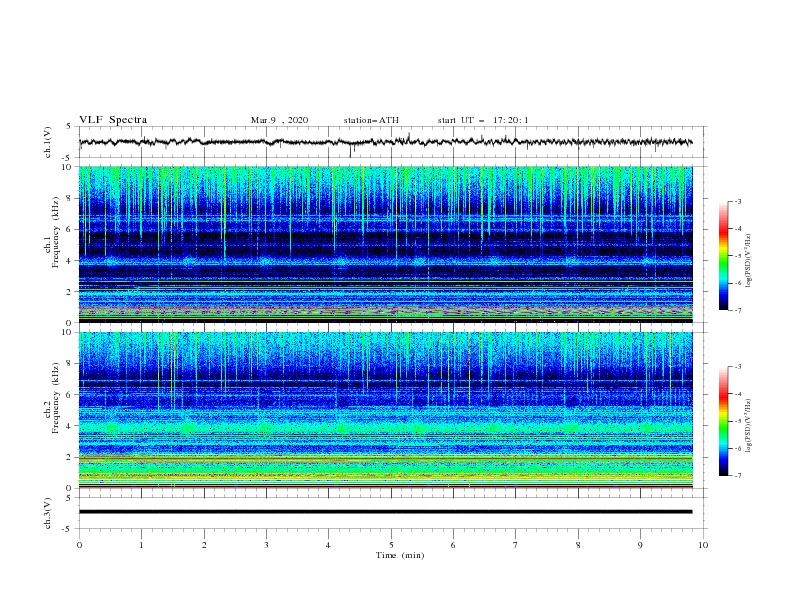
Task: Click the "10" tick on the time axis
Action: click(x=703, y=545)
